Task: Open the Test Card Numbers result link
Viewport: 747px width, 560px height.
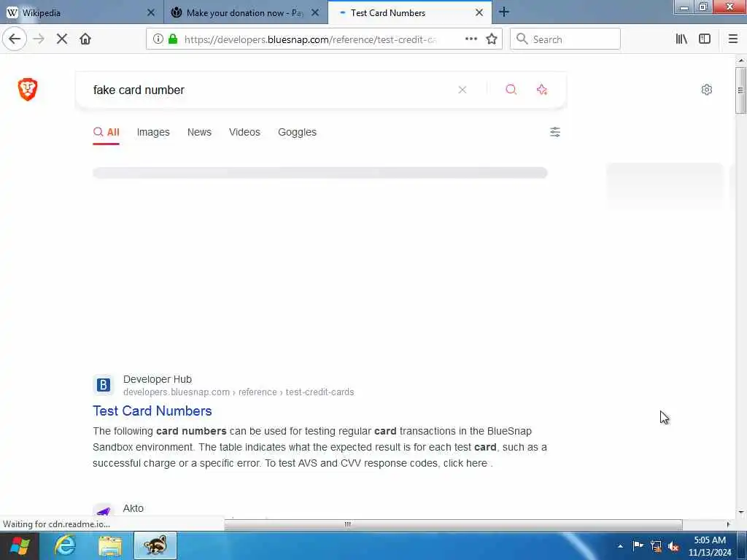Action: tap(152, 411)
